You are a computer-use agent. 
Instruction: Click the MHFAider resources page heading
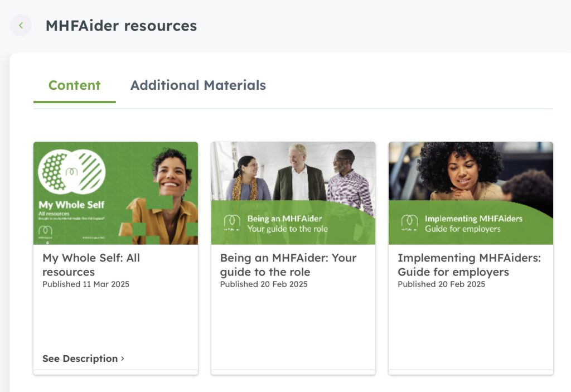pos(121,26)
